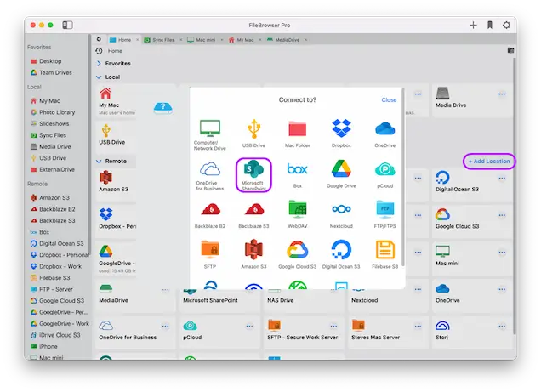Choose Computer/Network Drive in Connect to dialog
The image size is (541, 392).
pyautogui.click(x=210, y=134)
